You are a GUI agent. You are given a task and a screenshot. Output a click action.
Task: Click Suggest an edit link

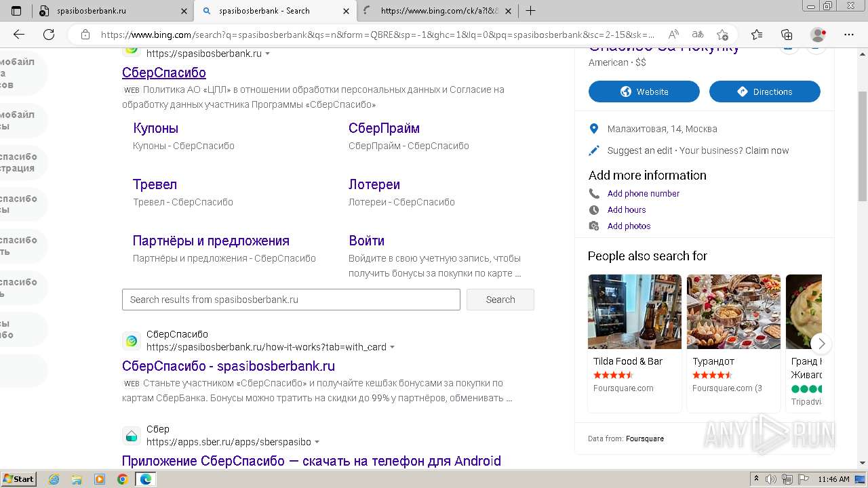point(639,150)
